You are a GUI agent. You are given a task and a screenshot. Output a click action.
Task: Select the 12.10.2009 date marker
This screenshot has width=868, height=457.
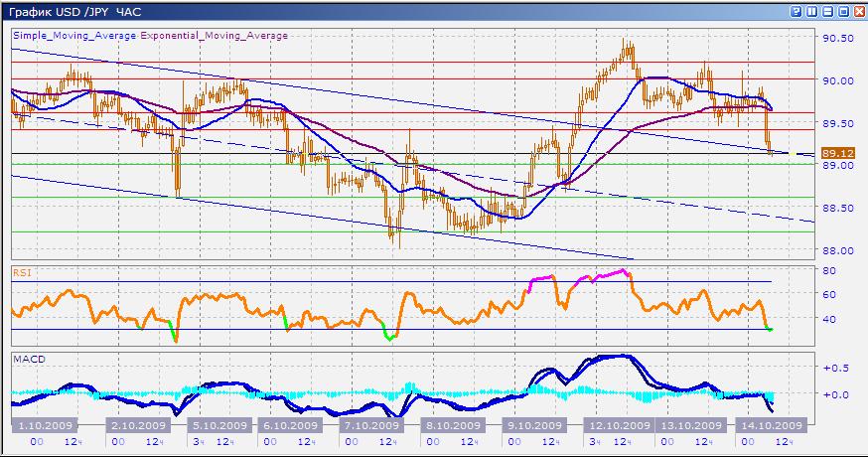(x=620, y=425)
